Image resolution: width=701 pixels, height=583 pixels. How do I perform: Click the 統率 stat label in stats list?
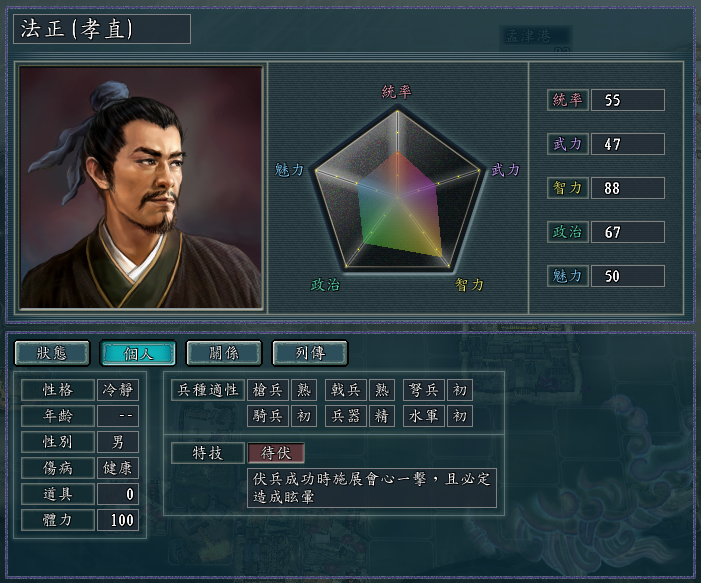pyautogui.click(x=567, y=100)
